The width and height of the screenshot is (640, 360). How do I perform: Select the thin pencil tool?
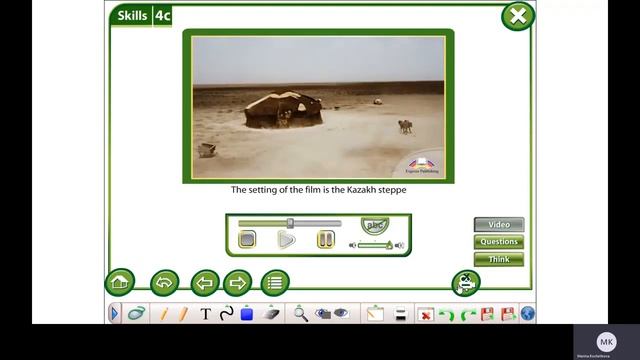(164, 313)
